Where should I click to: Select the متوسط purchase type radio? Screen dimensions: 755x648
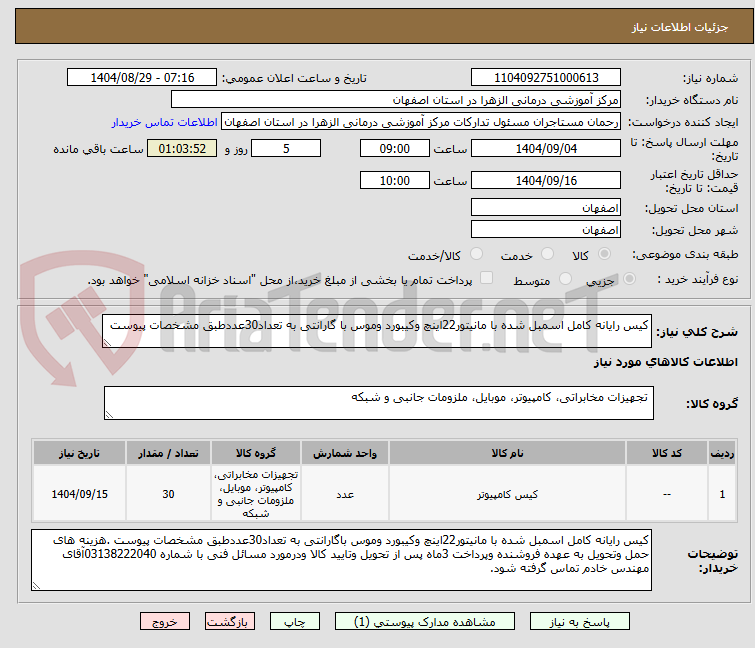pos(565,279)
